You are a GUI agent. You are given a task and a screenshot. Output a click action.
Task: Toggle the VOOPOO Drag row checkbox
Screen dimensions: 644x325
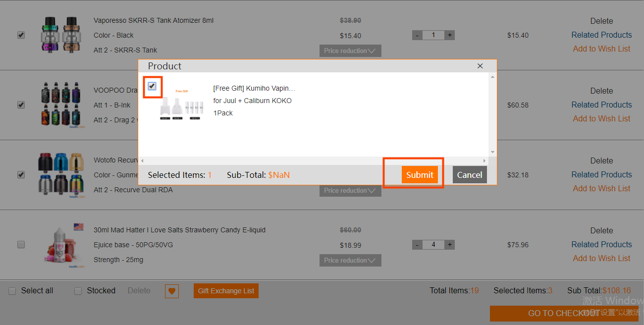tap(21, 105)
